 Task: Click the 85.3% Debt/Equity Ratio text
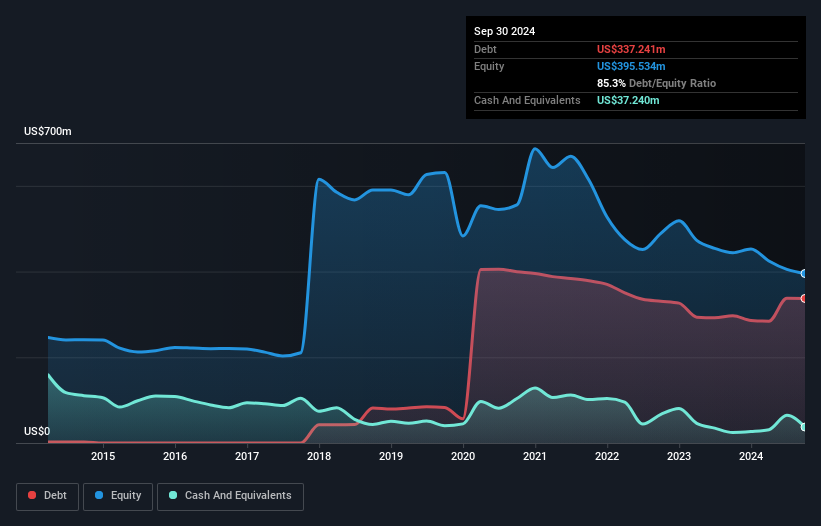tap(656, 83)
